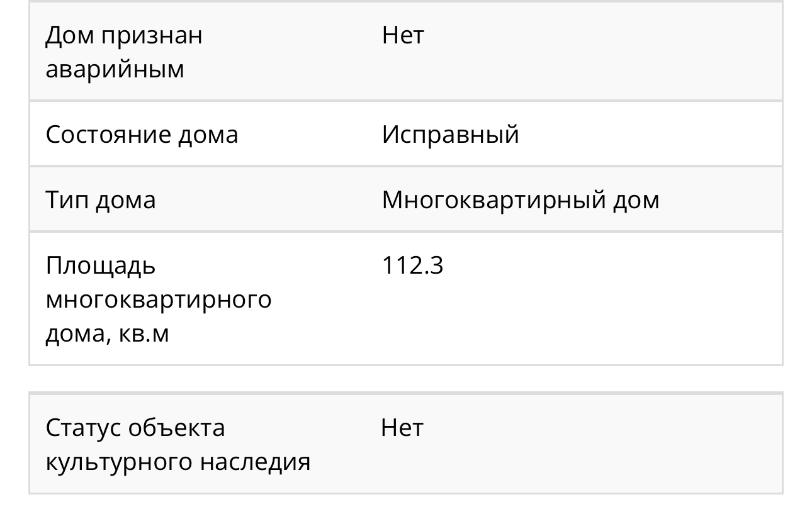This screenshot has height=514, width=812.
Task: Click the word 'наследия' in the bottom table
Action: click(255, 462)
